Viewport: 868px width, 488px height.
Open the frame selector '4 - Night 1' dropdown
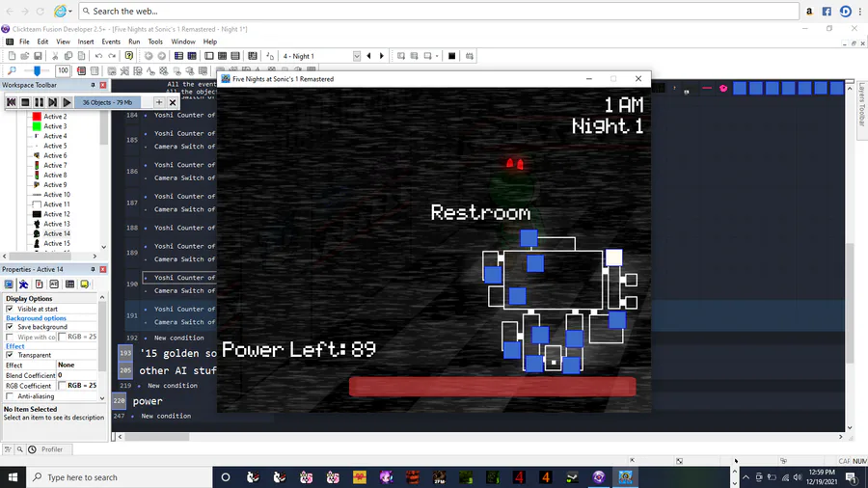tap(357, 56)
